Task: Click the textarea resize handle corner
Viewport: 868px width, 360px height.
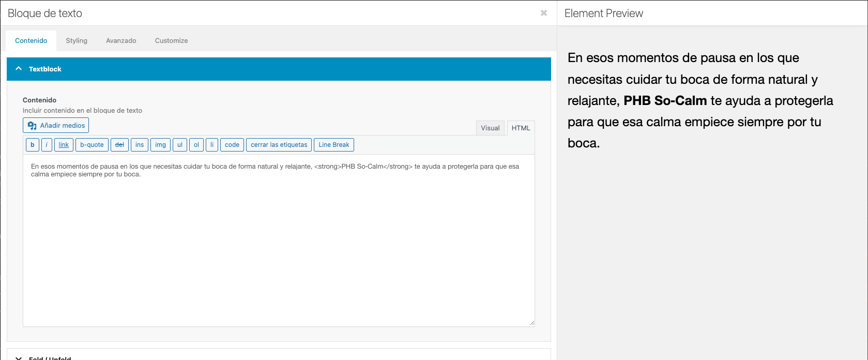Action: click(532, 323)
